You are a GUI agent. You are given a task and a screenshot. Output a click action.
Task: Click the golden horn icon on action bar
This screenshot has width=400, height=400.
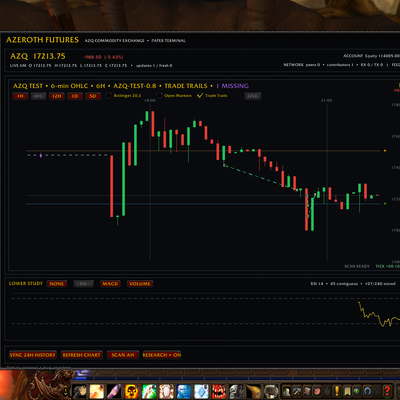tap(253, 391)
